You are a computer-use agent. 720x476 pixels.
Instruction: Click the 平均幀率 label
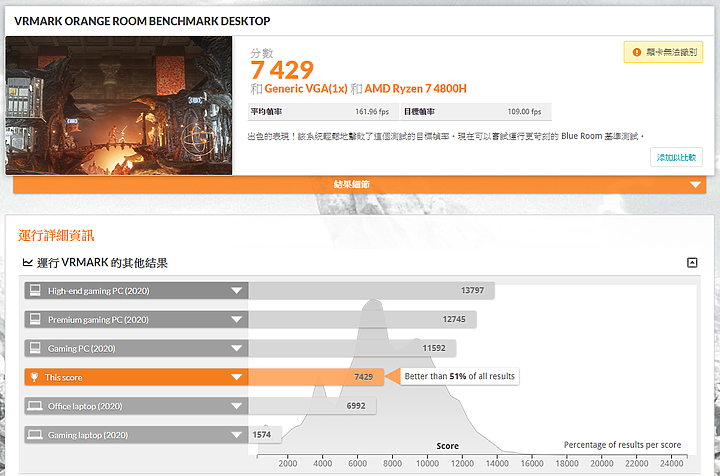point(266,112)
